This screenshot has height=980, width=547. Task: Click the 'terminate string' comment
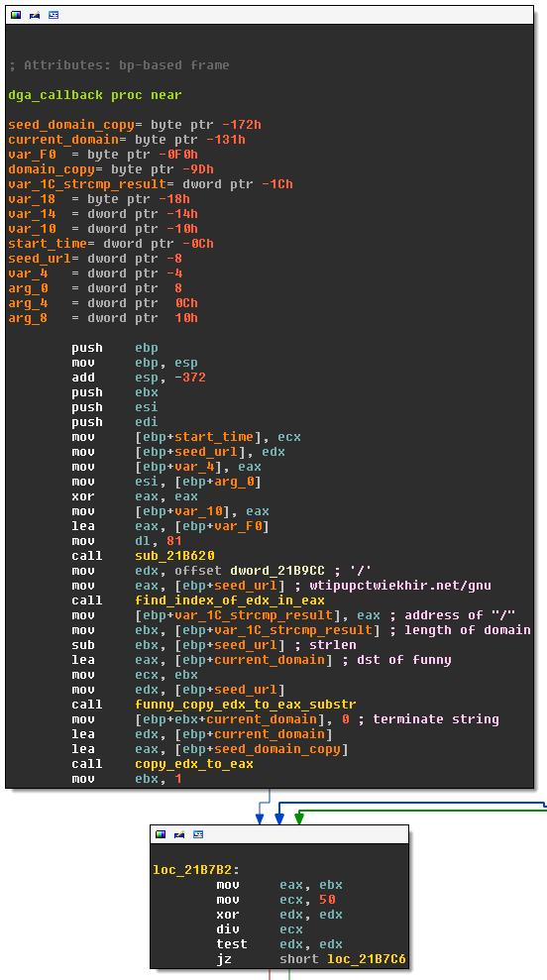(436, 719)
